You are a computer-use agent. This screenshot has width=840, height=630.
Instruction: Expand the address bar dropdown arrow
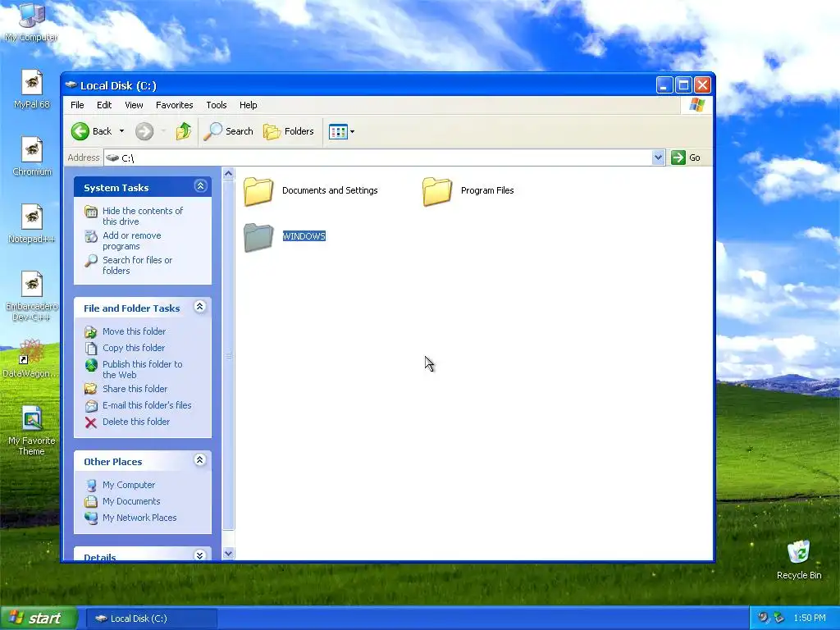(x=659, y=157)
